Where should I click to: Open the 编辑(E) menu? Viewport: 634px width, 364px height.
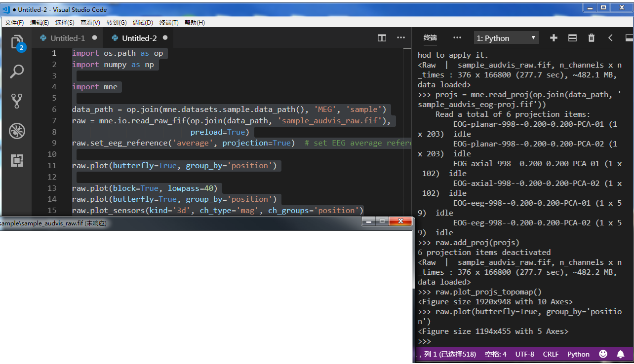point(40,23)
